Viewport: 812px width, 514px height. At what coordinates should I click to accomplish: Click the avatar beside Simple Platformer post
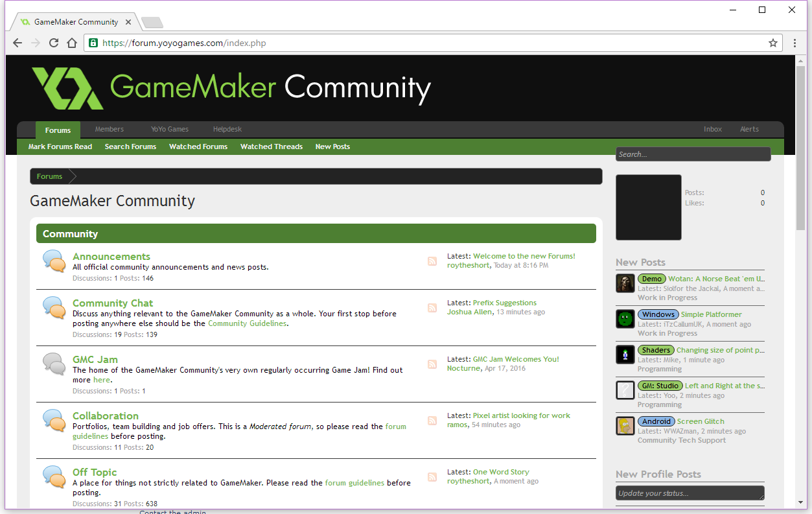coord(625,319)
